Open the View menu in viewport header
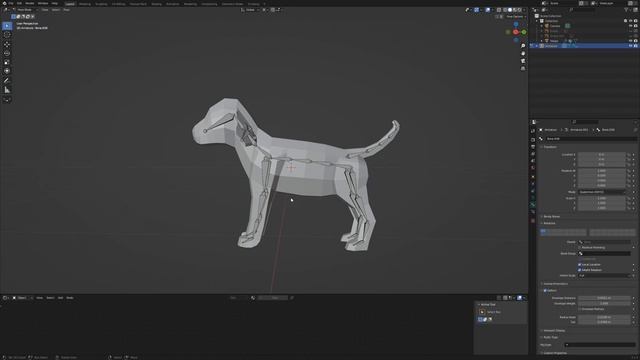The height and width of the screenshot is (360, 640). click(45, 10)
